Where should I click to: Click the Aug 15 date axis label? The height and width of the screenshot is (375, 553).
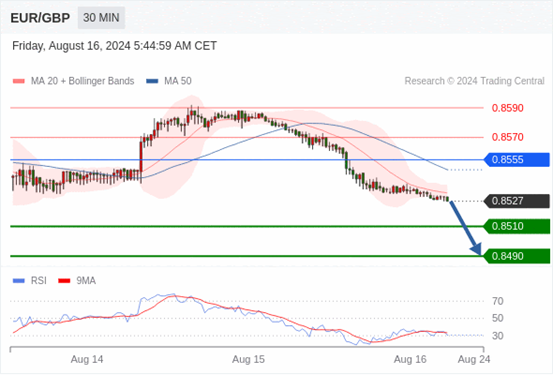[248, 359]
